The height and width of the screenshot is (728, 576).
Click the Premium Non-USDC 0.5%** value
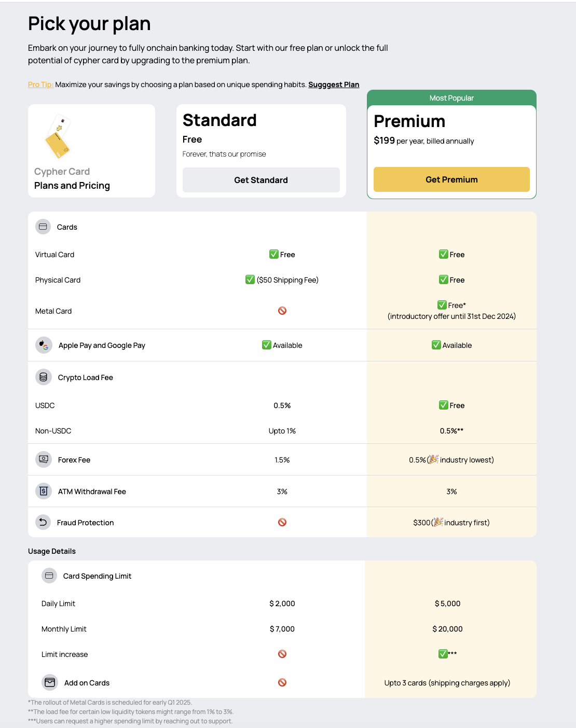tap(451, 431)
